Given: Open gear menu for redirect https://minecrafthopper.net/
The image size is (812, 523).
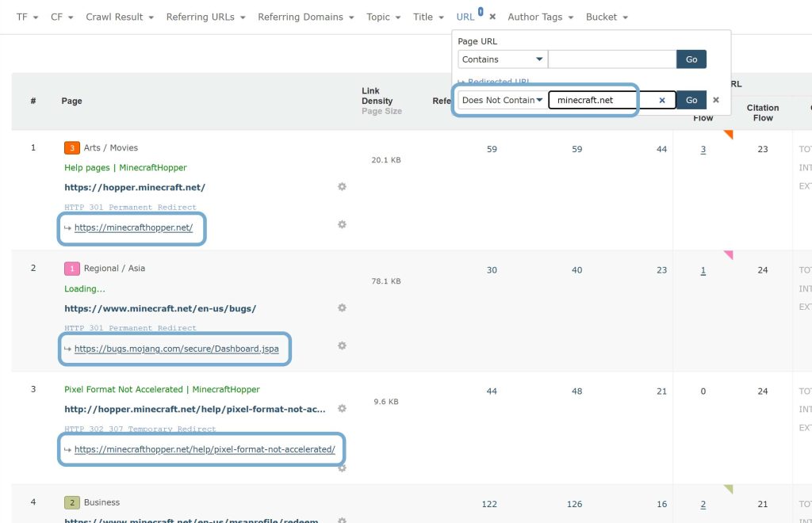Looking at the screenshot, I should [x=342, y=224].
